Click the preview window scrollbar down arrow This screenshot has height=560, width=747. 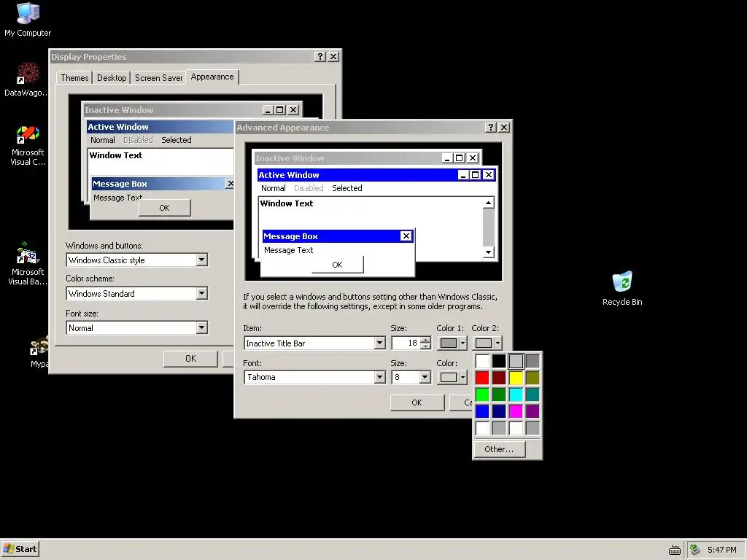click(488, 252)
